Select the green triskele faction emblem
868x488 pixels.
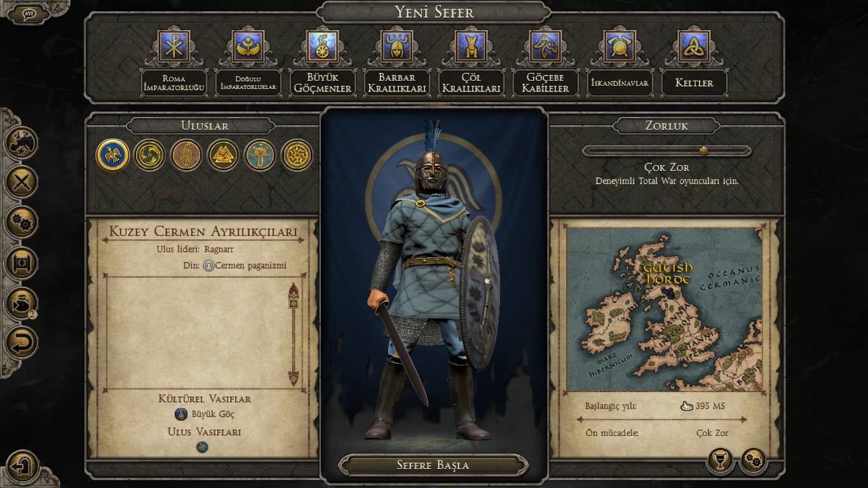click(150, 155)
